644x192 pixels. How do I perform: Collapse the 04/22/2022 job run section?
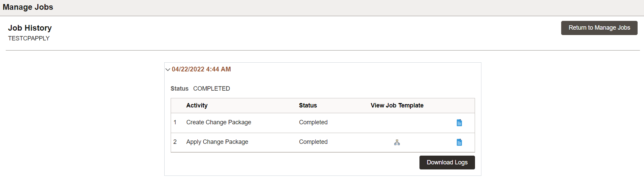point(168,70)
